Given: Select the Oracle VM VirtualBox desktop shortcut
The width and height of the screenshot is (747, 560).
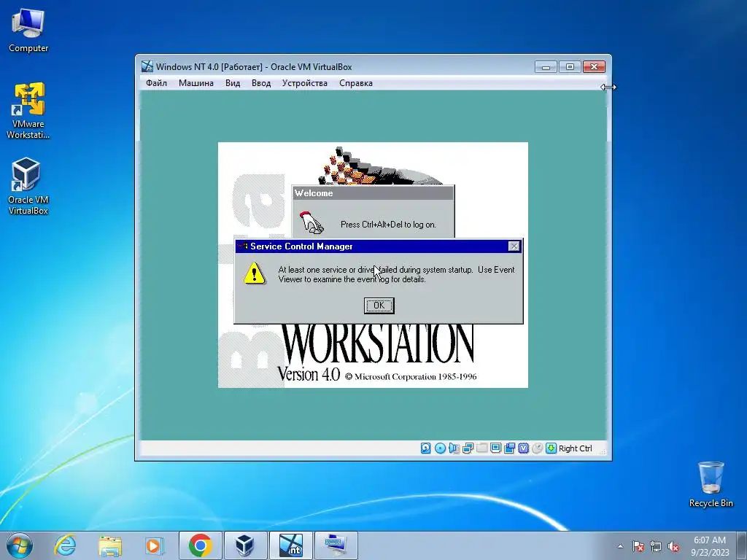Looking at the screenshot, I should click(x=28, y=186).
